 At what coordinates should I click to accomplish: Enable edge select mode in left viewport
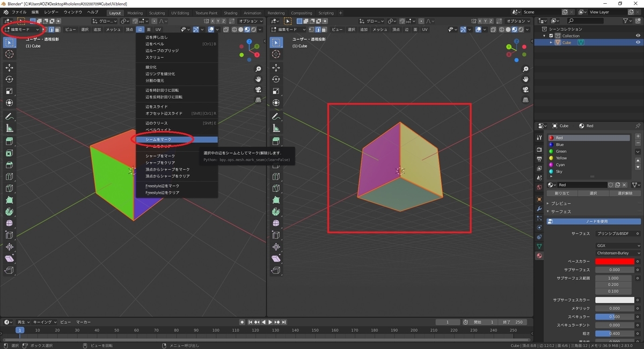point(52,30)
